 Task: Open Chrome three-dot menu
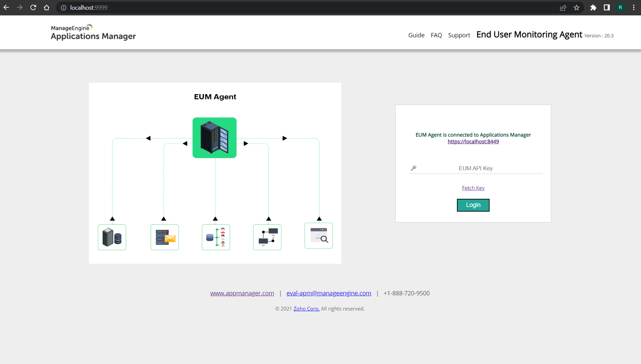click(634, 7)
